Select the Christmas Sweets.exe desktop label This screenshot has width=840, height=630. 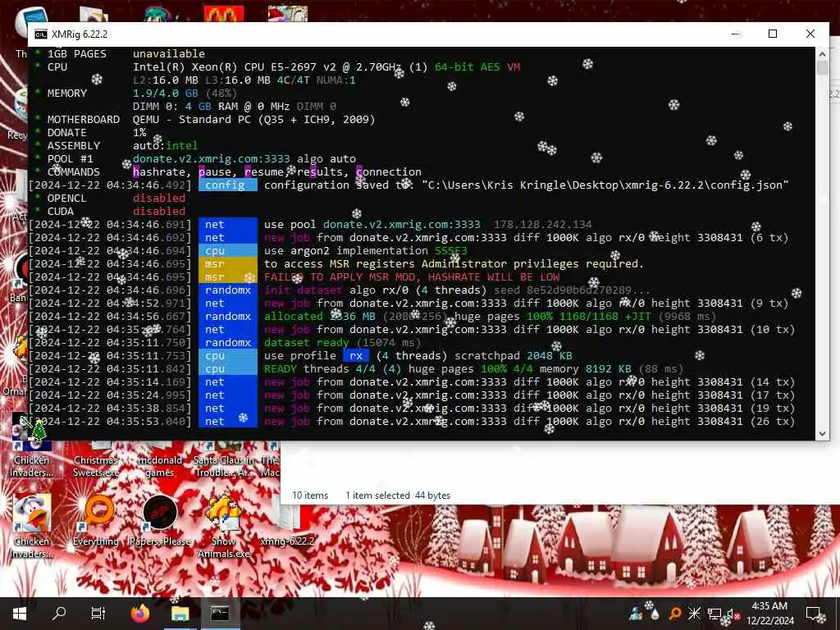tap(96, 466)
